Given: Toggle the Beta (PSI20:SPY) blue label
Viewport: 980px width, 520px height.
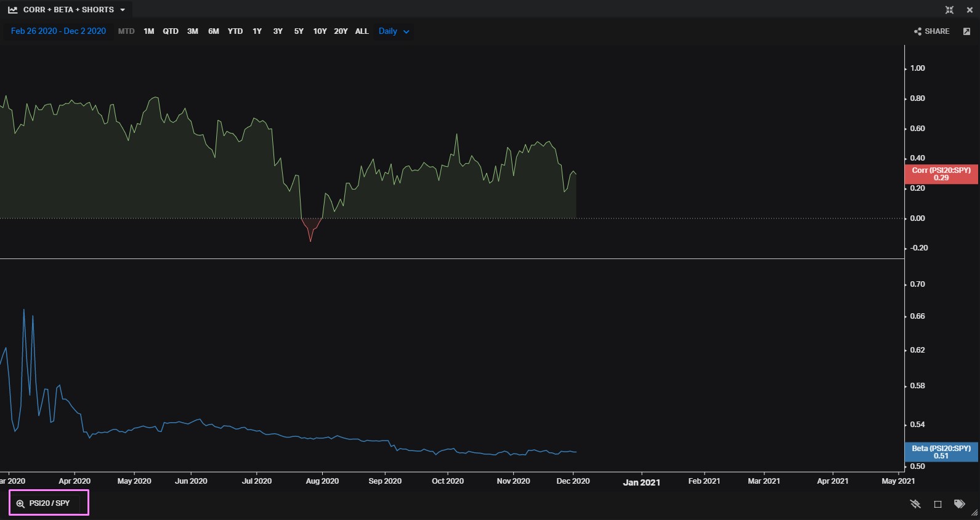Looking at the screenshot, I should 941,452.
